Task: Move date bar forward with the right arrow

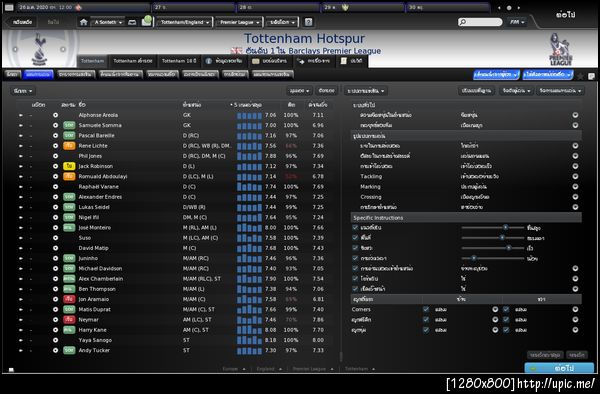Action: [518, 8]
